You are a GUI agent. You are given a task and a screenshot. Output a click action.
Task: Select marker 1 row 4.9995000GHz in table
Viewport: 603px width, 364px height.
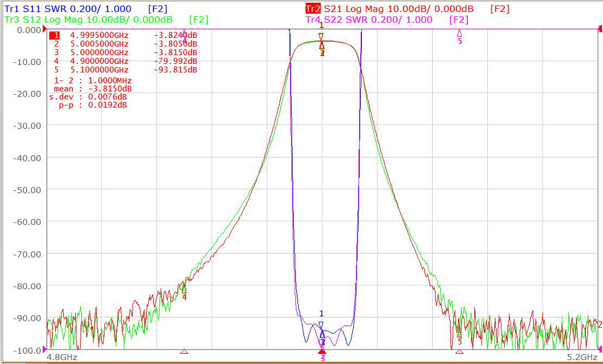124,35
